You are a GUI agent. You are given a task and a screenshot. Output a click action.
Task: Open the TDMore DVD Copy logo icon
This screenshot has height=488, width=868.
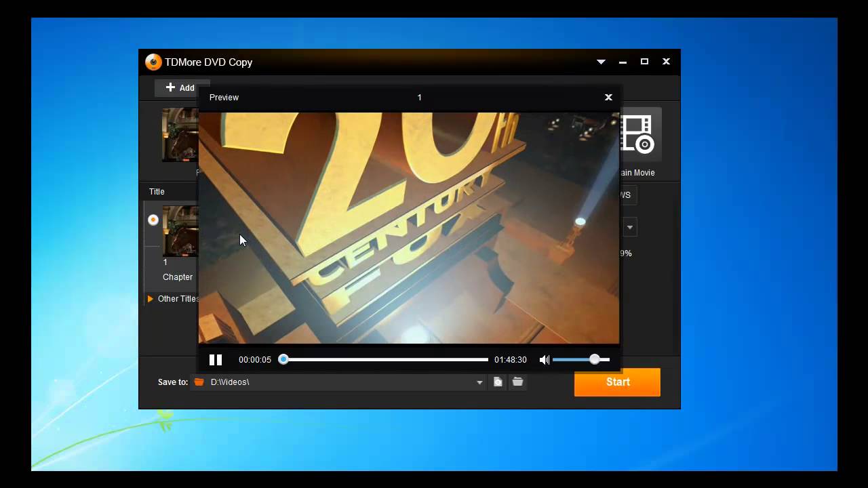coord(153,62)
